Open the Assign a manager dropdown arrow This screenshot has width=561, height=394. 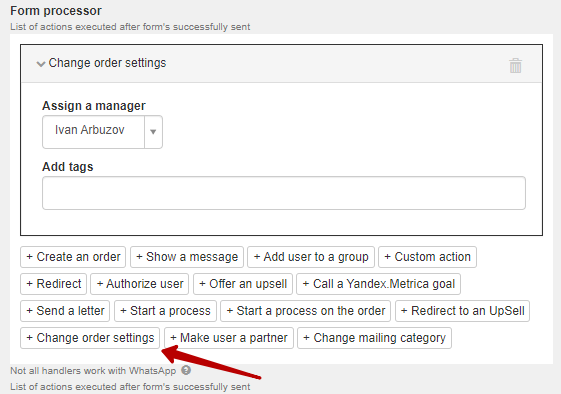point(153,132)
